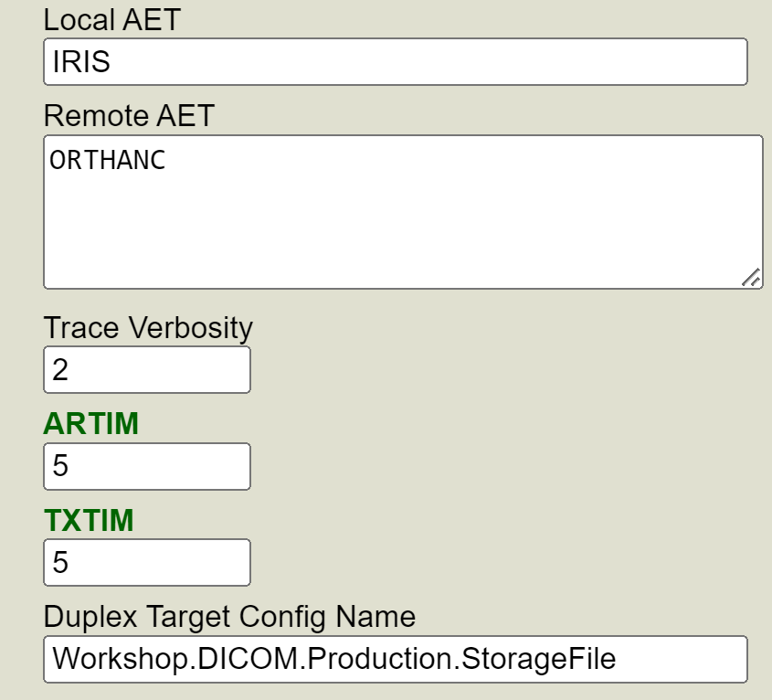The height and width of the screenshot is (700, 772).
Task: Place cursor on the IRIS text
Action: point(82,62)
